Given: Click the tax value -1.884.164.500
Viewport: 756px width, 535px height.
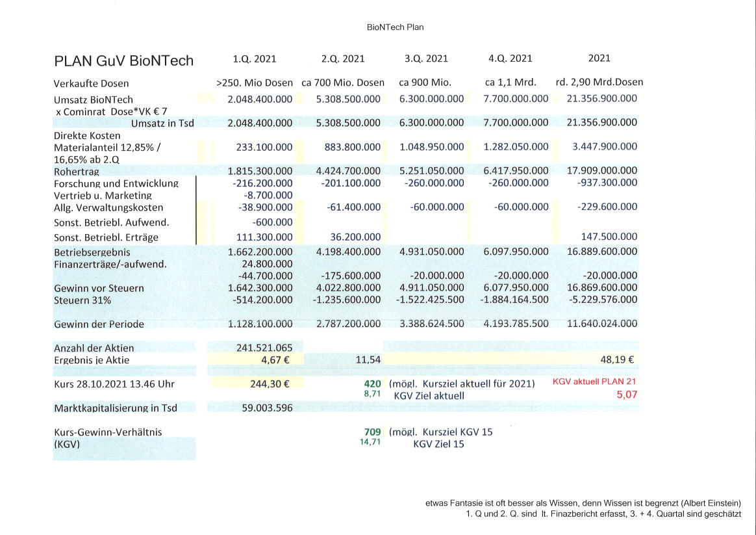Looking at the screenshot, I should 514,300.
